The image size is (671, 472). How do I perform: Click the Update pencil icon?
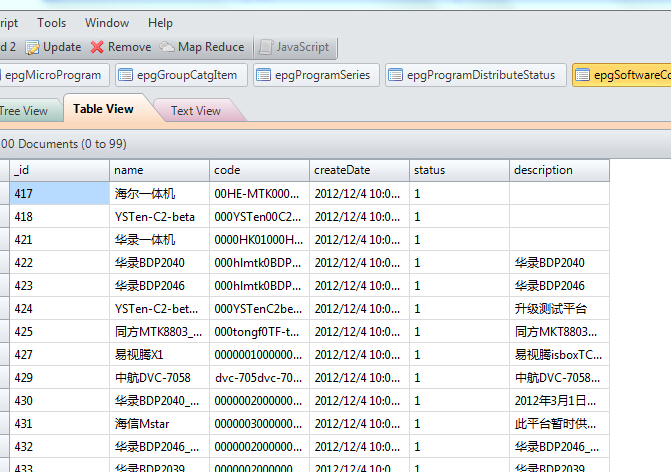pyautogui.click(x=32, y=47)
